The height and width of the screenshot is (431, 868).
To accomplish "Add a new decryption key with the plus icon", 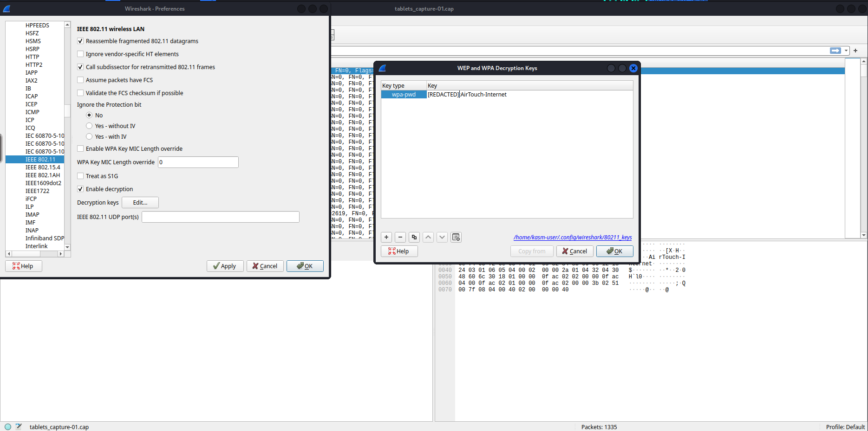I will click(386, 237).
